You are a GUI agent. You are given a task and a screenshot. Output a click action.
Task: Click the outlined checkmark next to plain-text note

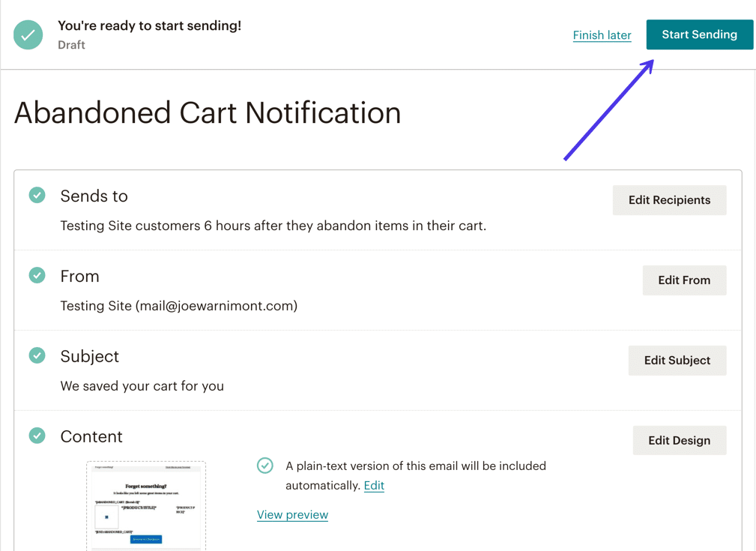click(x=265, y=466)
